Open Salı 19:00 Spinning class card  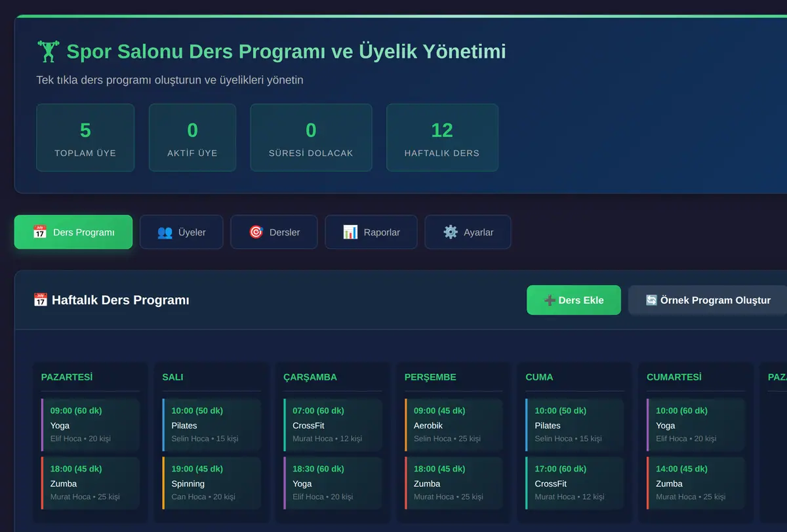coord(212,483)
